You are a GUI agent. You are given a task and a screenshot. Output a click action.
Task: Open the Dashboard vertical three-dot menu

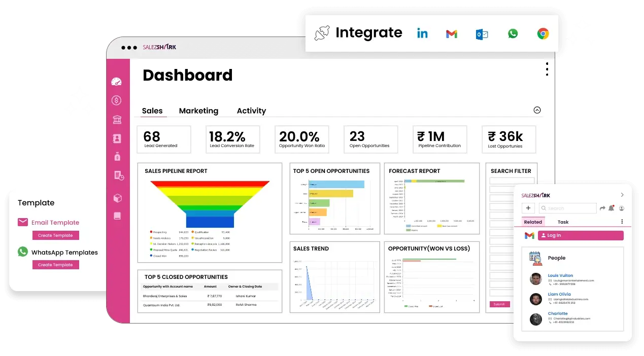pos(547,69)
